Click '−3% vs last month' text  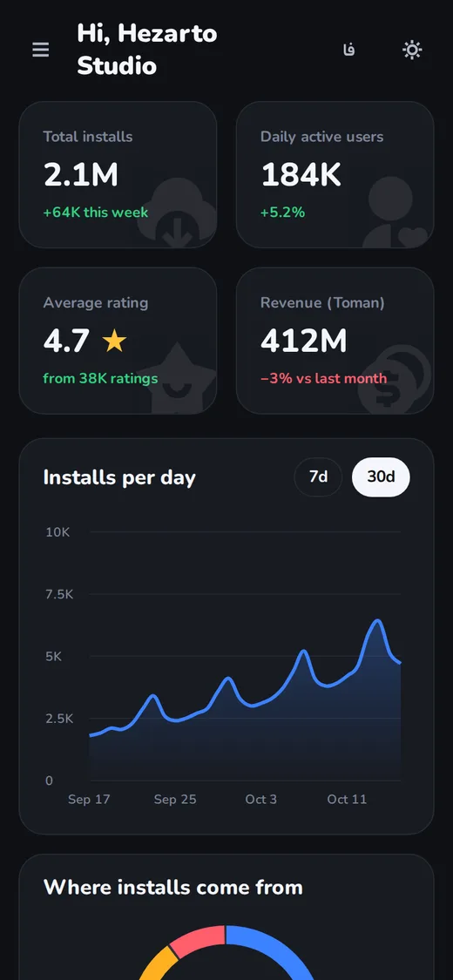pyautogui.click(x=324, y=378)
